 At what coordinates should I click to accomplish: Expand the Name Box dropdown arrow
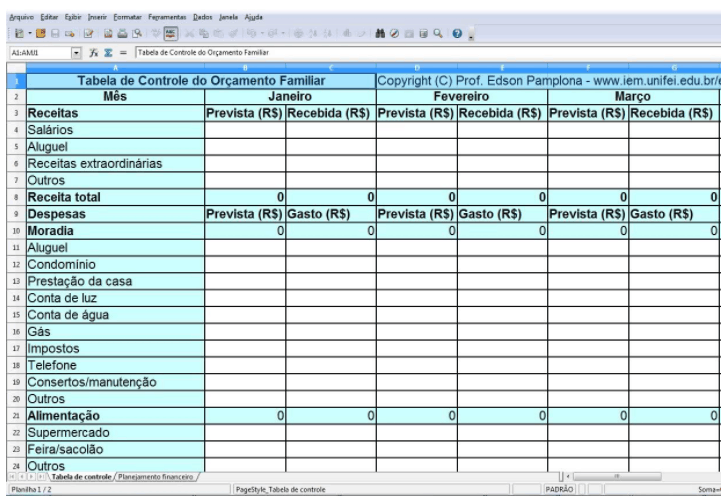pyautogui.click(x=76, y=51)
